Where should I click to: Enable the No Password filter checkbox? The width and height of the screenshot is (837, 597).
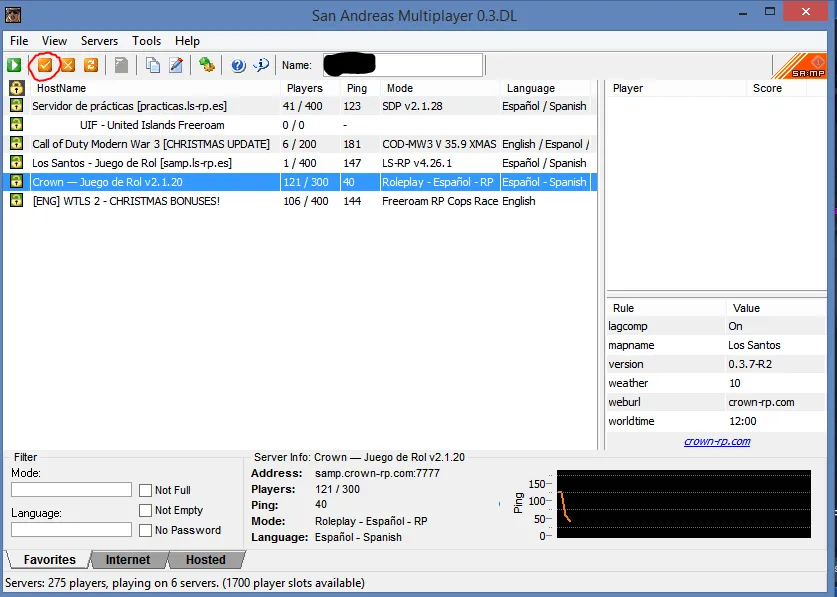[145, 530]
